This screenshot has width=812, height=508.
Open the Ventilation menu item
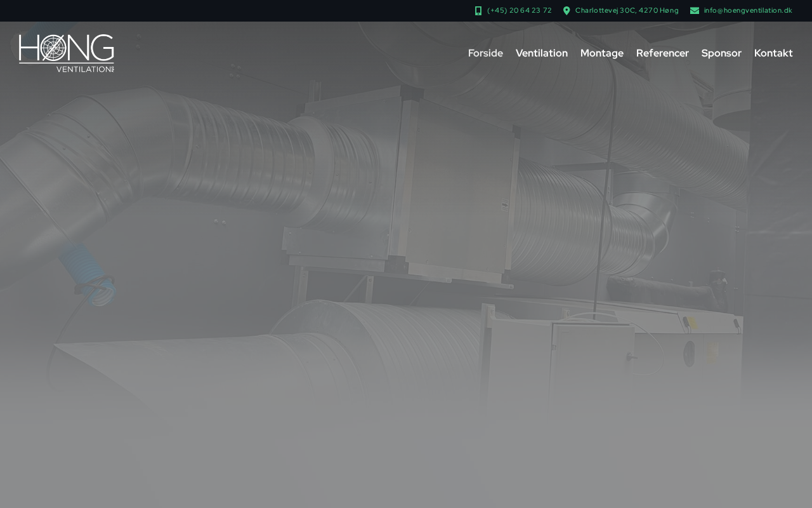pos(542,53)
